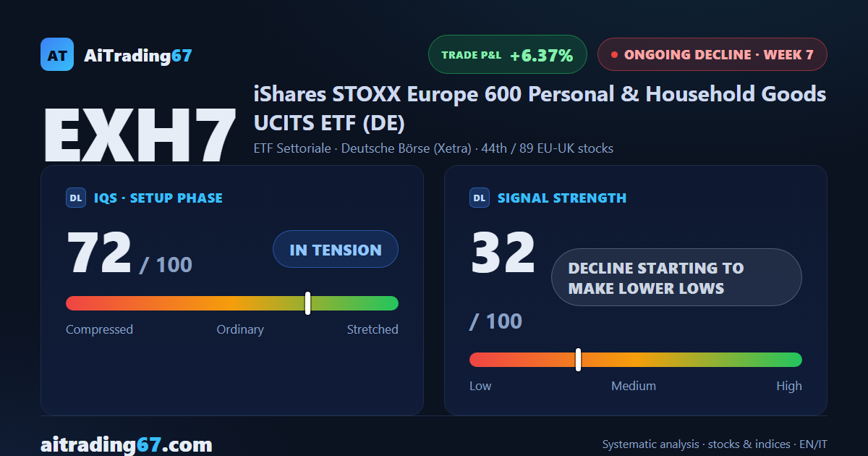This screenshot has height=456, width=868.
Task: Click the IQS slider white handle
Action: (308, 303)
